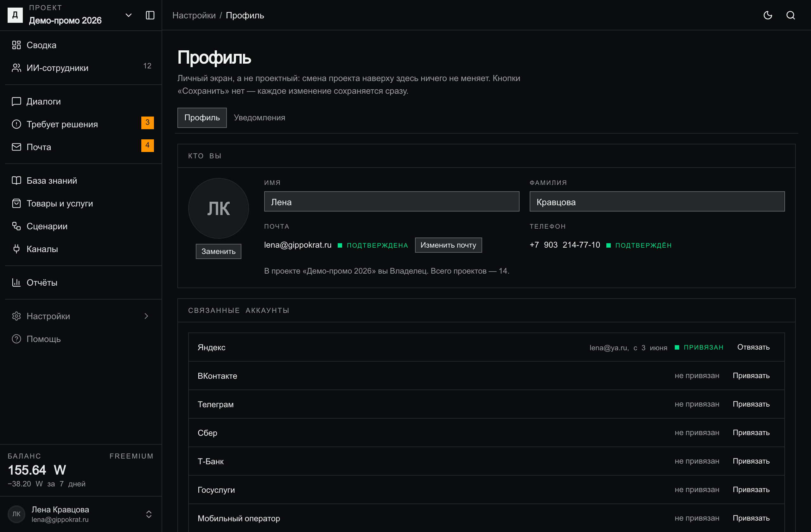
Task: Link Телеграм account via Привязать
Action: pyautogui.click(x=751, y=404)
